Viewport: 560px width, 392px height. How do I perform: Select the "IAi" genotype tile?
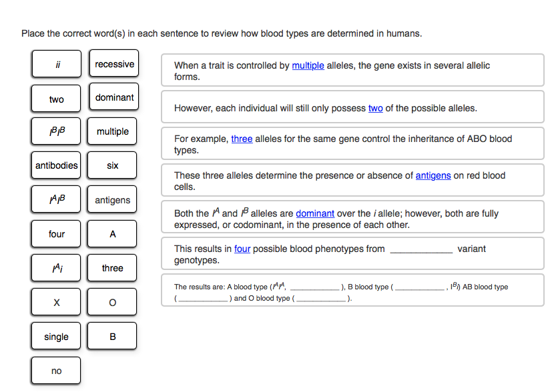click(56, 267)
